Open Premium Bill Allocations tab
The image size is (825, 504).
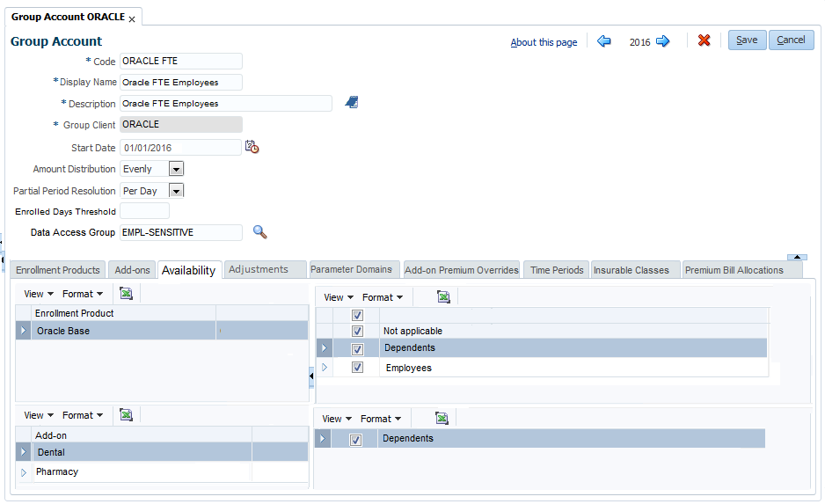741,270
